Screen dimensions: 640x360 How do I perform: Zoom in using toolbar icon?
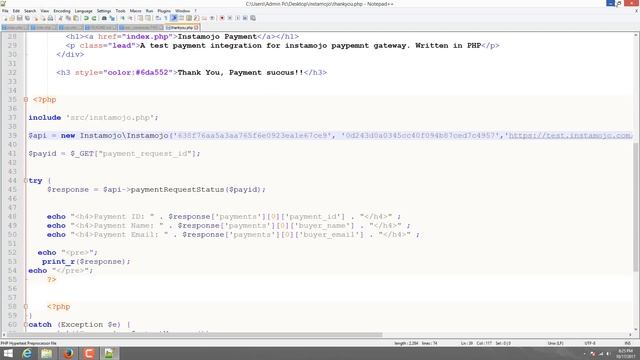pyautogui.click(x=122, y=18)
